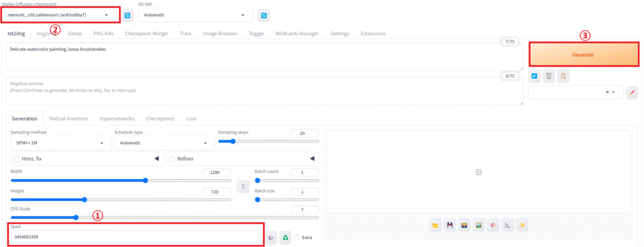Expand the Refiner section arrow
This screenshot has width=644, height=247.
312,159
